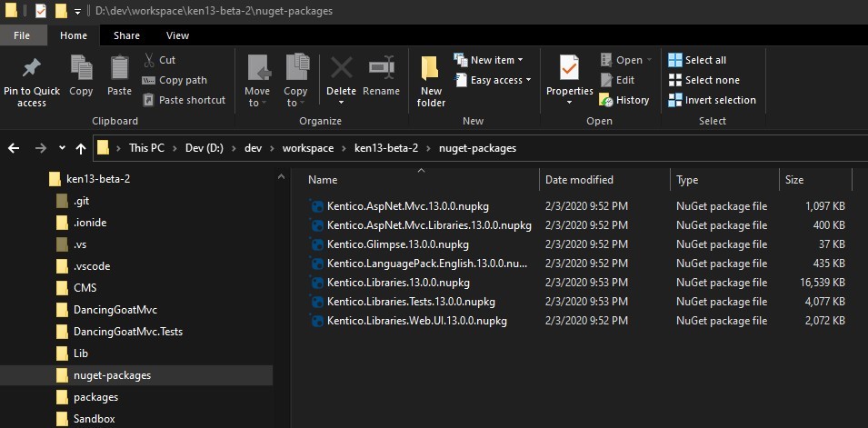This screenshot has height=428, width=868.
Task: Sort by Size column header
Action: (x=794, y=180)
